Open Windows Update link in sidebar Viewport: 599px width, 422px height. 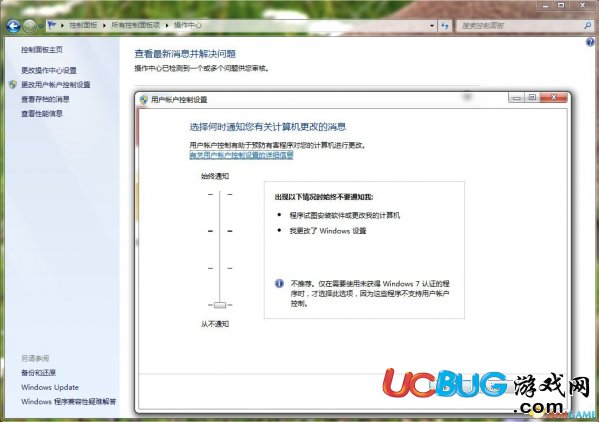click(x=50, y=387)
